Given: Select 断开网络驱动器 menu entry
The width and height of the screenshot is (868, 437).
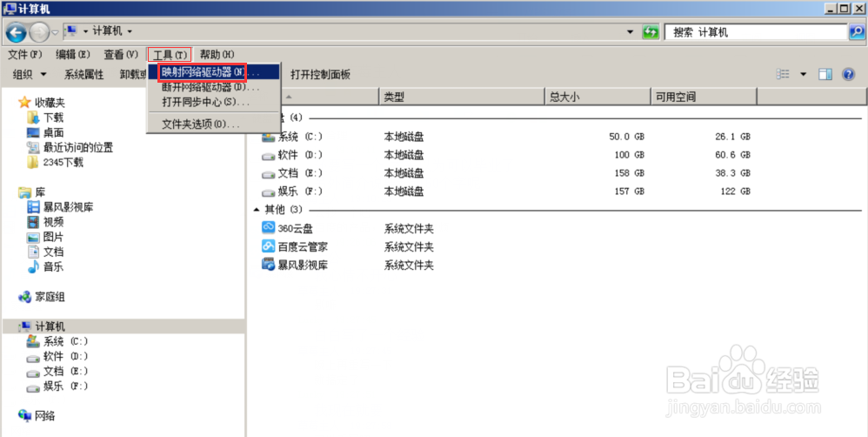Looking at the screenshot, I should point(214,87).
